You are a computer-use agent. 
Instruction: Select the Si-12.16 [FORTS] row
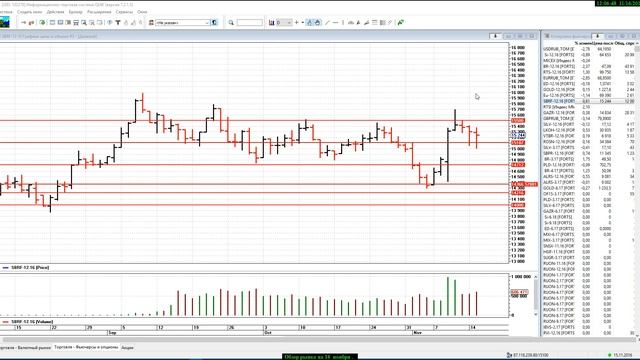point(589,54)
